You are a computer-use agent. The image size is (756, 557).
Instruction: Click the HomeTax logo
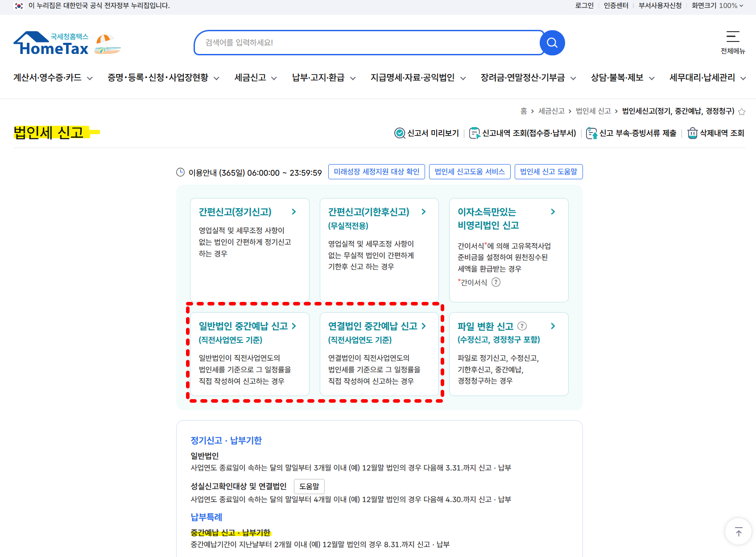[x=51, y=43]
